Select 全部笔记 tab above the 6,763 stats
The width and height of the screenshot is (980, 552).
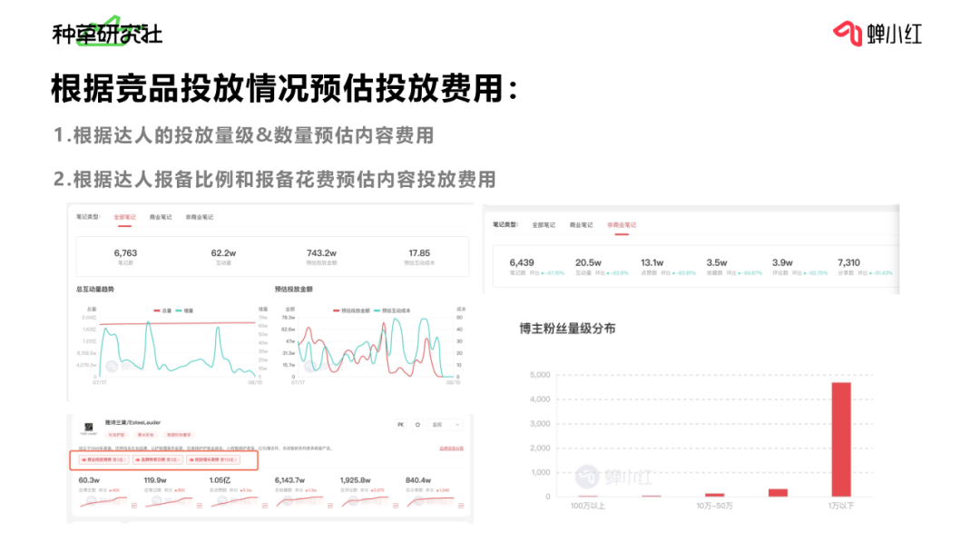(124, 217)
